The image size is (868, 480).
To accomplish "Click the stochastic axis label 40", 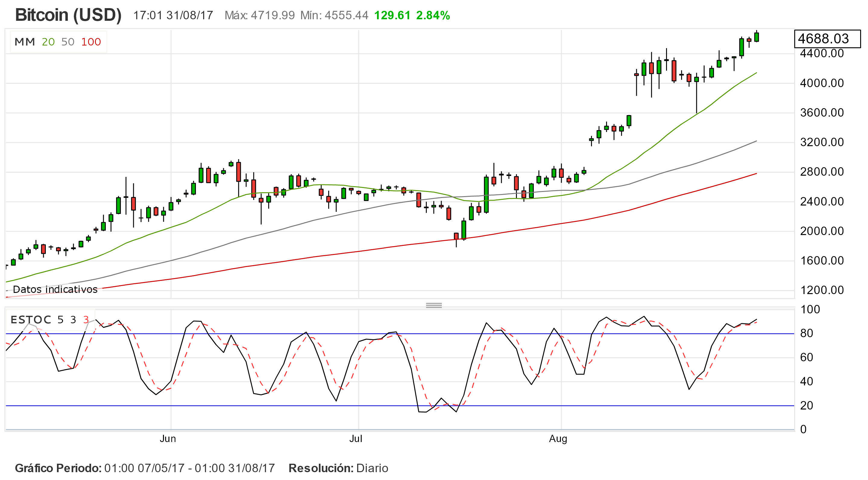I will coord(807,382).
